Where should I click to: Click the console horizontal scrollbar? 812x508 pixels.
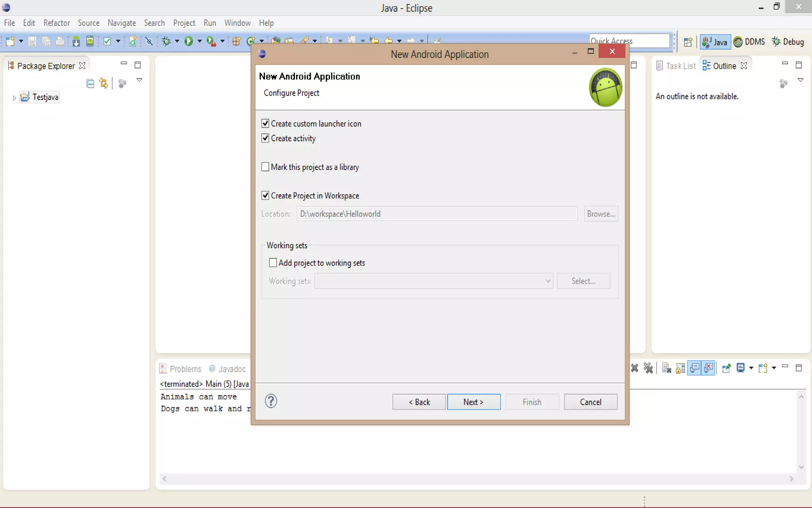478,479
